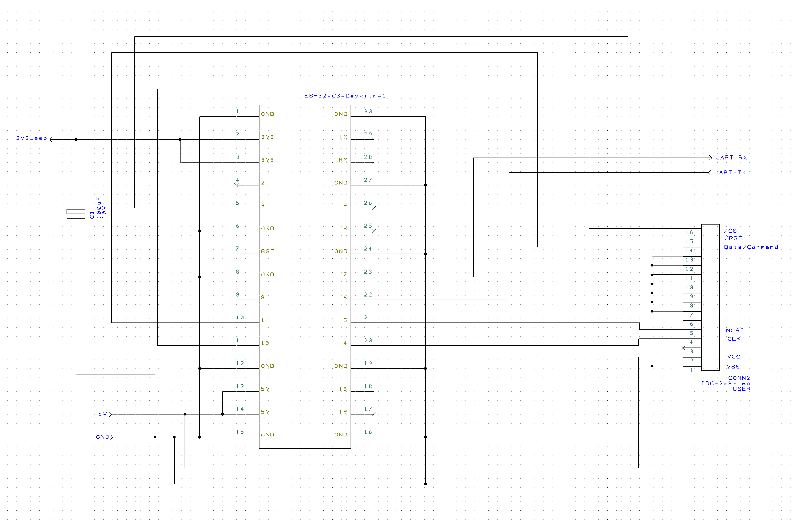Click the no-connect marker on RST pin 7
797x532 pixels.
pyautogui.click(x=237, y=254)
